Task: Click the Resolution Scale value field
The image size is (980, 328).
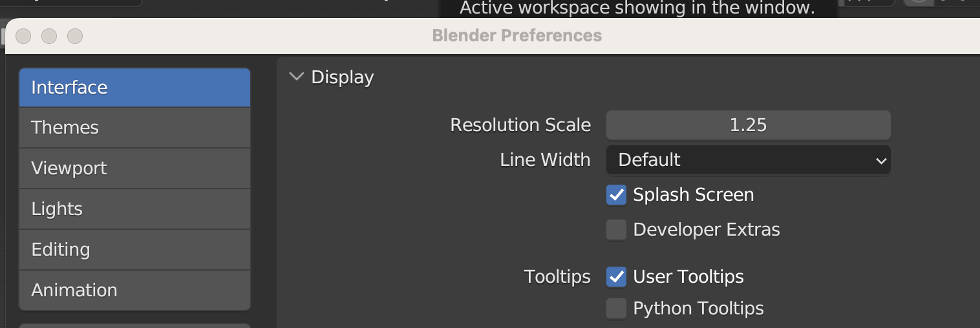Action: click(x=748, y=125)
